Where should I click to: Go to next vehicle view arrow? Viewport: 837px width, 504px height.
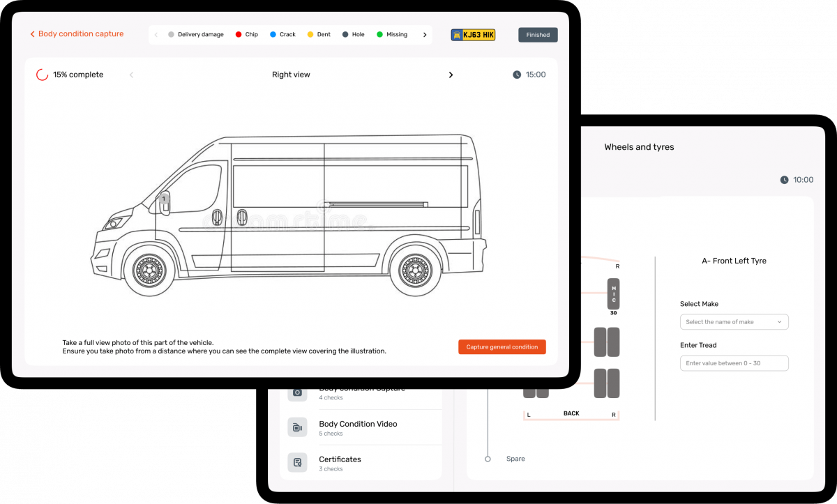tap(451, 75)
